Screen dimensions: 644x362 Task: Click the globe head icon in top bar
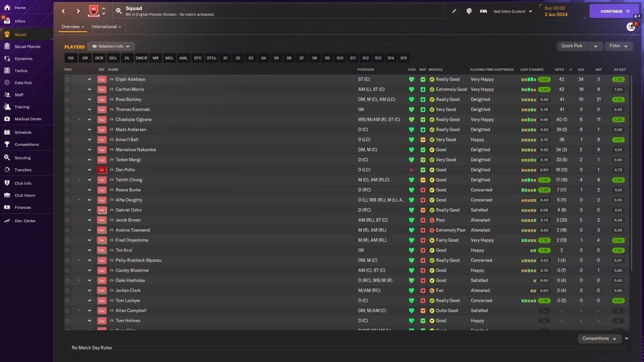469,11
